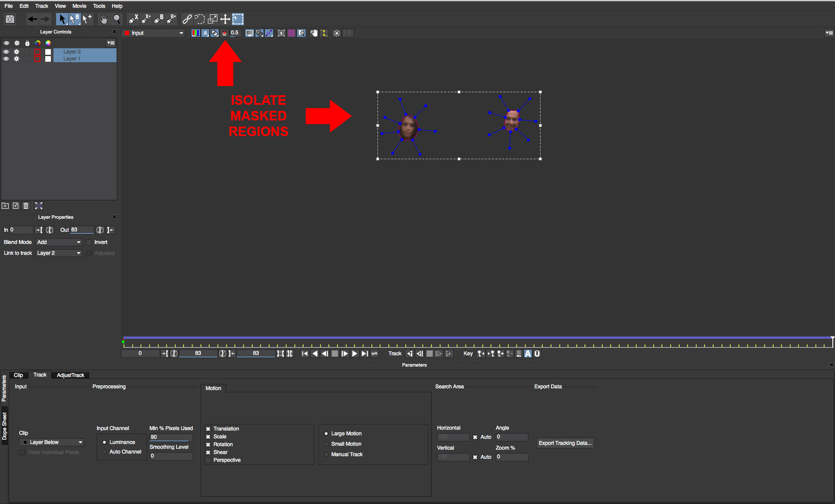The width and height of the screenshot is (835, 504).
Task: Select the Small Motion radio button
Action: pyautogui.click(x=326, y=444)
